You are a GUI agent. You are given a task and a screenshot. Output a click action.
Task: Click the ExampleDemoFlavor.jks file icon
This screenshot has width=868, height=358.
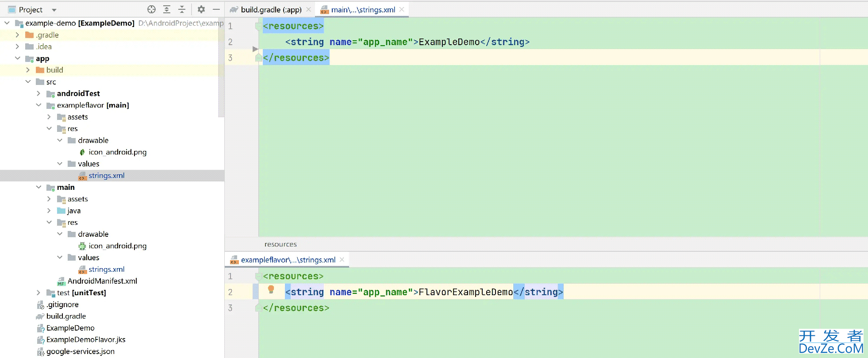coord(40,340)
